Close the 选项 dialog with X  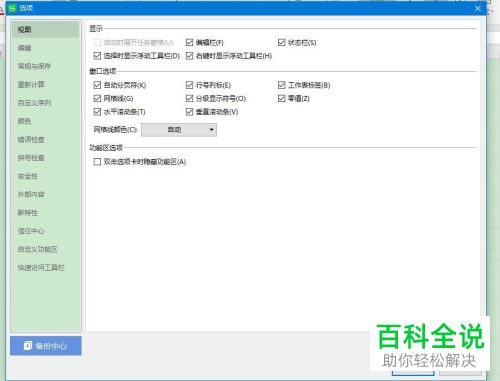pos(478,8)
